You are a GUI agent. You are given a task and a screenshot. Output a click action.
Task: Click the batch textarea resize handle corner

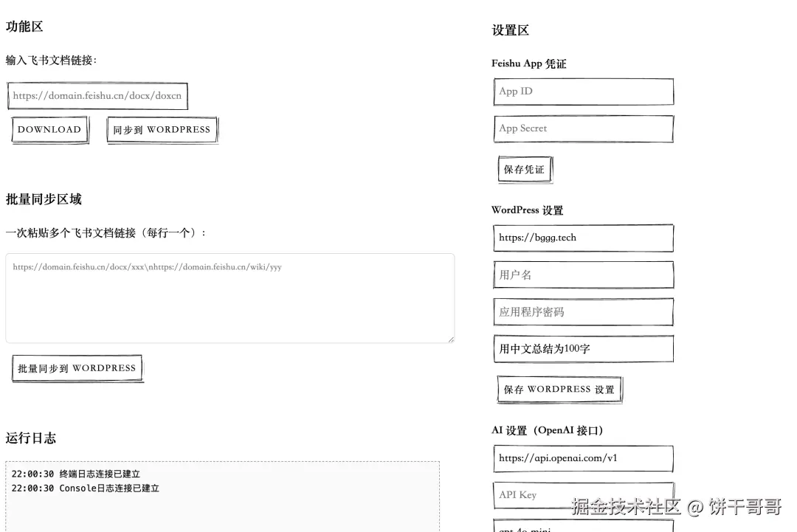451,339
